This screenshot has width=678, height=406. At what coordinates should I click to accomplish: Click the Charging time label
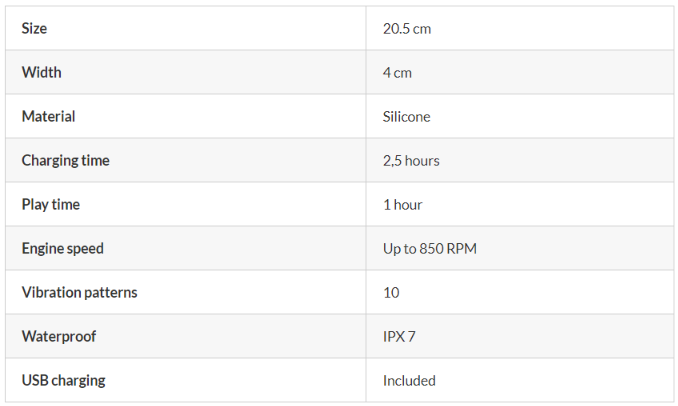tap(66, 161)
